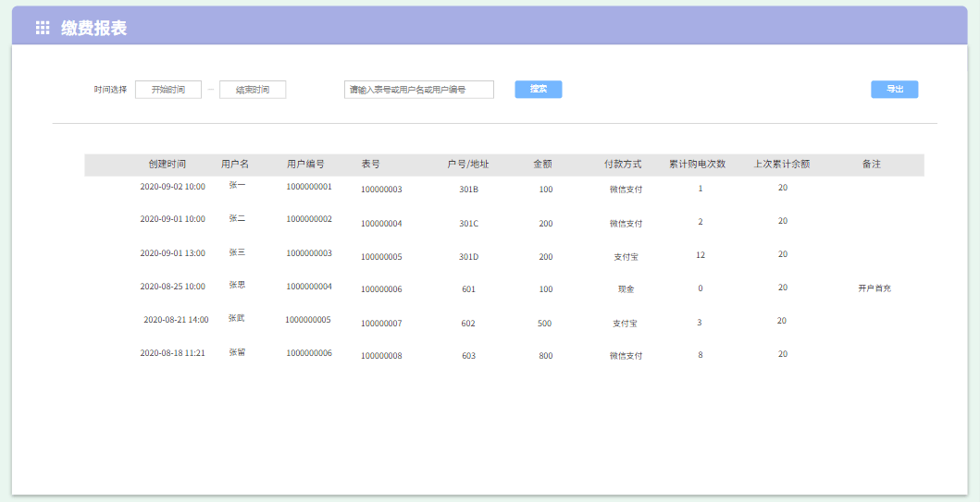
Task: Click 现金 payment method cell
Action: coord(626,289)
